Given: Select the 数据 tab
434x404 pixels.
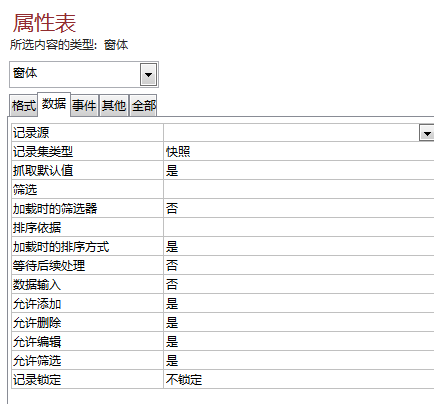Looking at the screenshot, I should [x=54, y=104].
